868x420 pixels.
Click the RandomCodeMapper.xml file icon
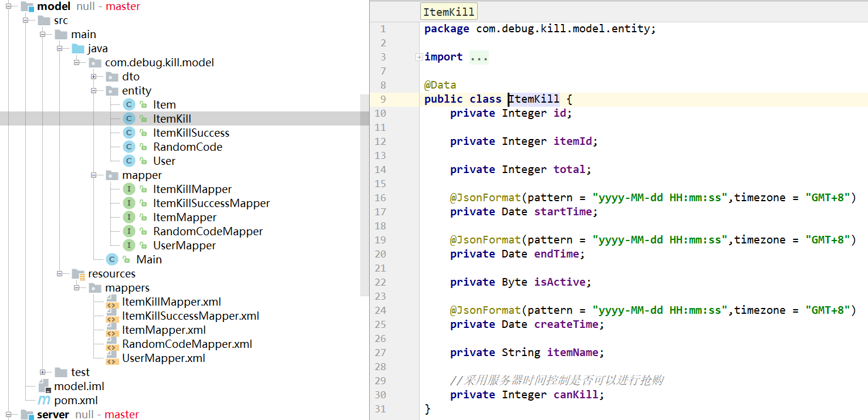pyautogui.click(x=112, y=344)
